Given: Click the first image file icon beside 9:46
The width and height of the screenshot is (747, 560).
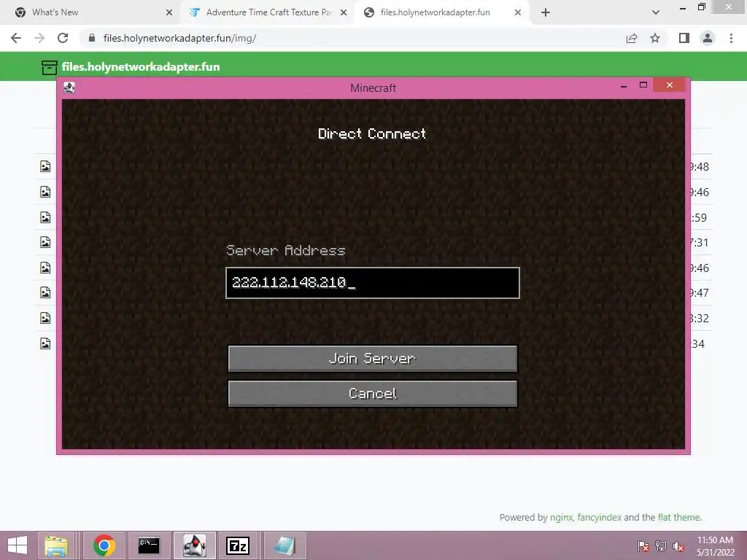Looking at the screenshot, I should tap(45, 192).
